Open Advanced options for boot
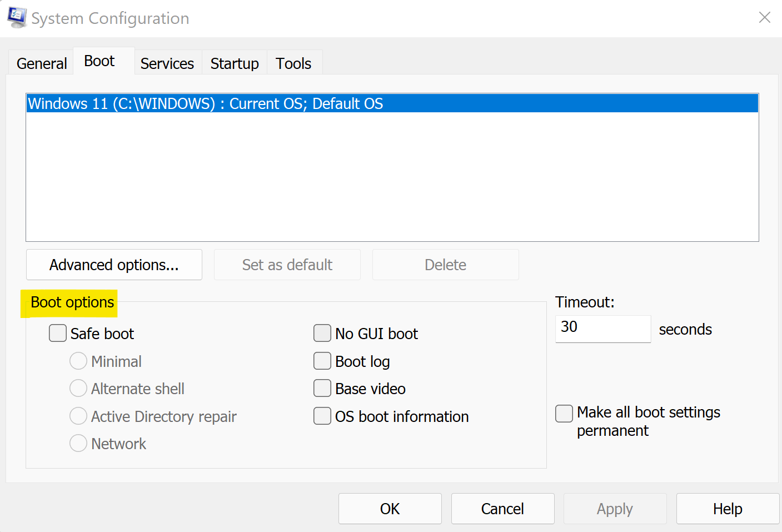This screenshot has width=782, height=532. click(x=114, y=265)
